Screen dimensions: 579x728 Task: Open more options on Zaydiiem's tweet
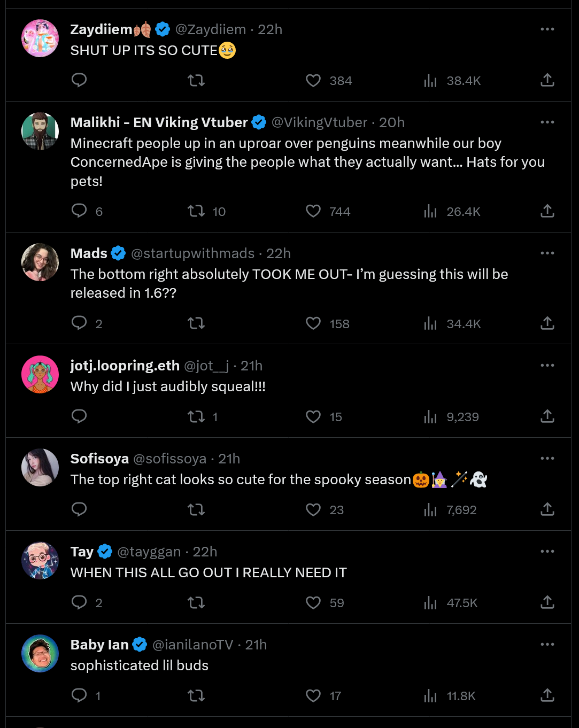(547, 29)
